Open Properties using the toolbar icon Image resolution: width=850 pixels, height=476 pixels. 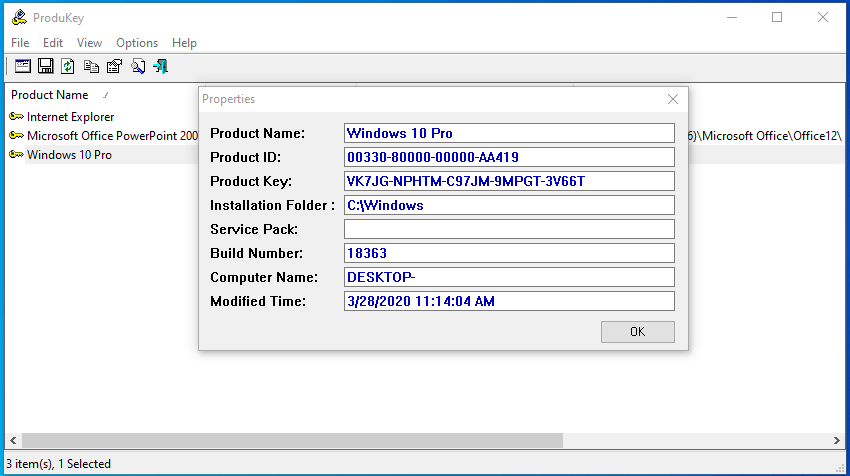(x=114, y=66)
